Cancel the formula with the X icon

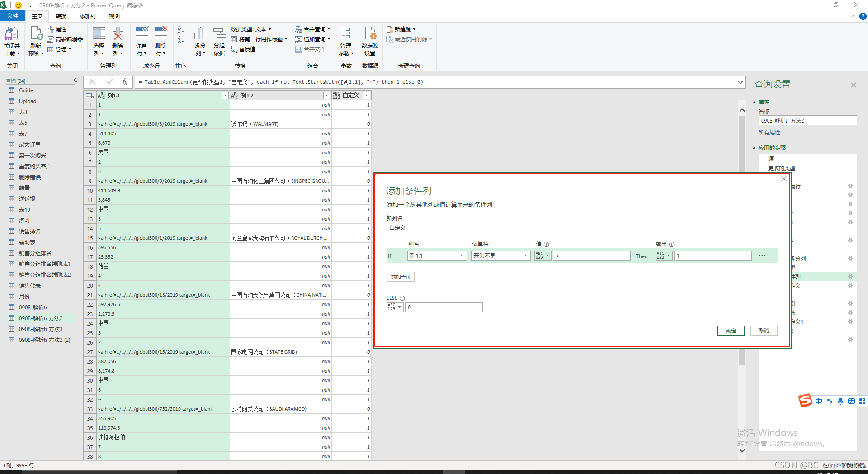(x=93, y=82)
